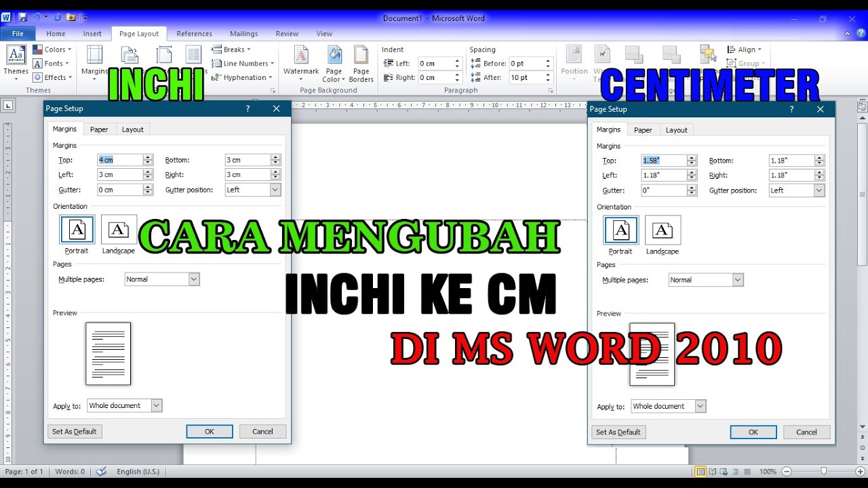The height and width of the screenshot is (488, 868).
Task: Switch to the Insert ribbon tab
Action: click(92, 34)
